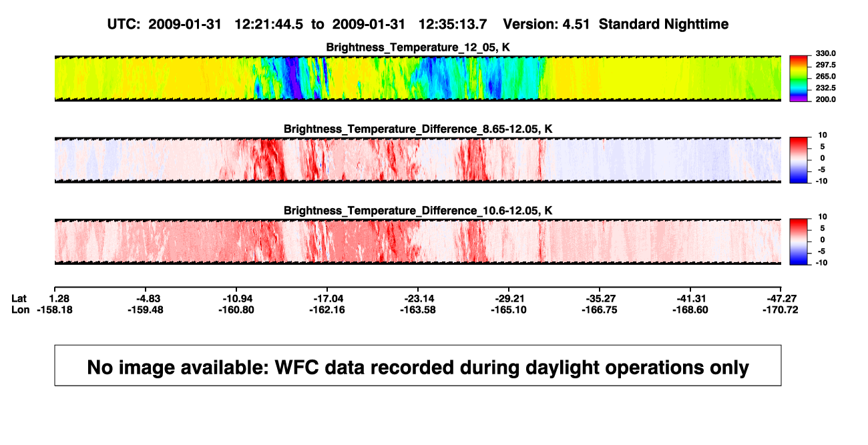
Task: Click the longitude value '-160.80'
Action: [x=235, y=310]
